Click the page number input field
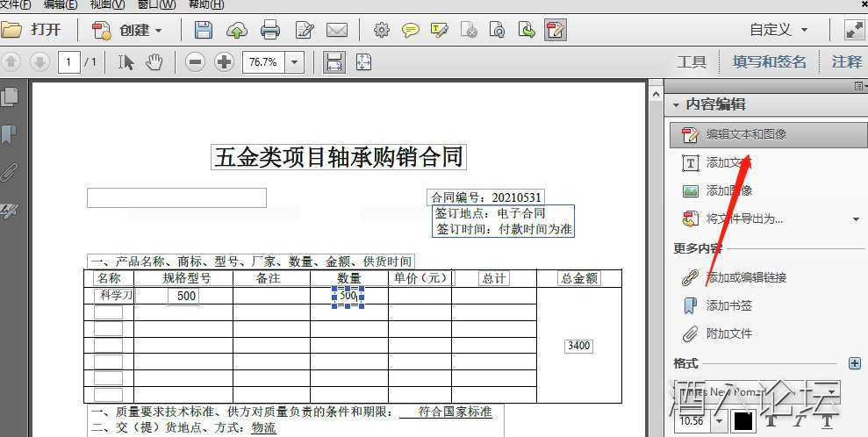868x437 pixels. [x=68, y=62]
